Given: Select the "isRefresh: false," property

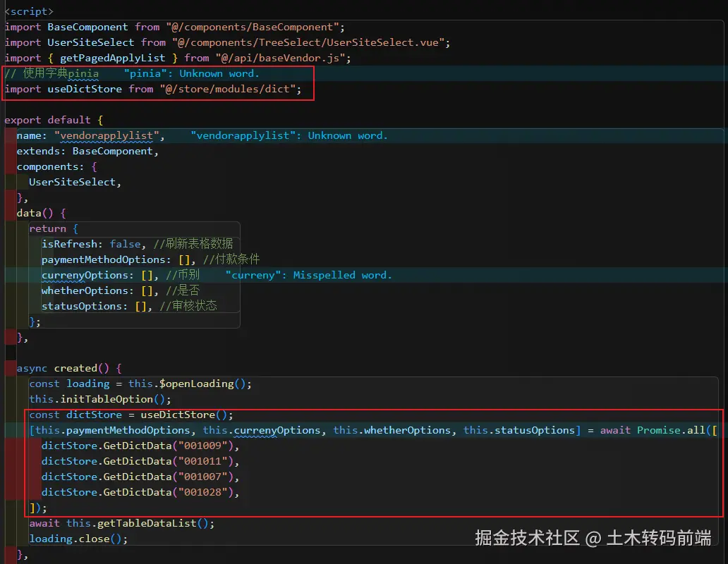Looking at the screenshot, I should [94, 244].
